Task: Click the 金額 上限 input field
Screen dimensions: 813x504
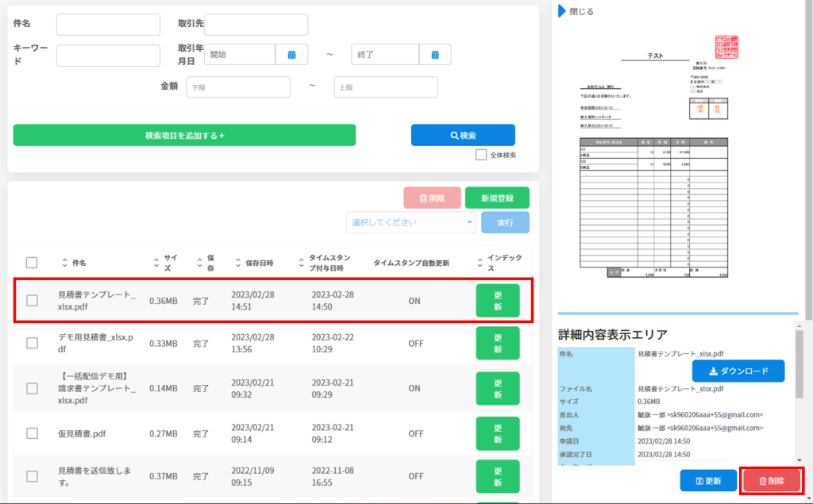Action: point(386,87)
